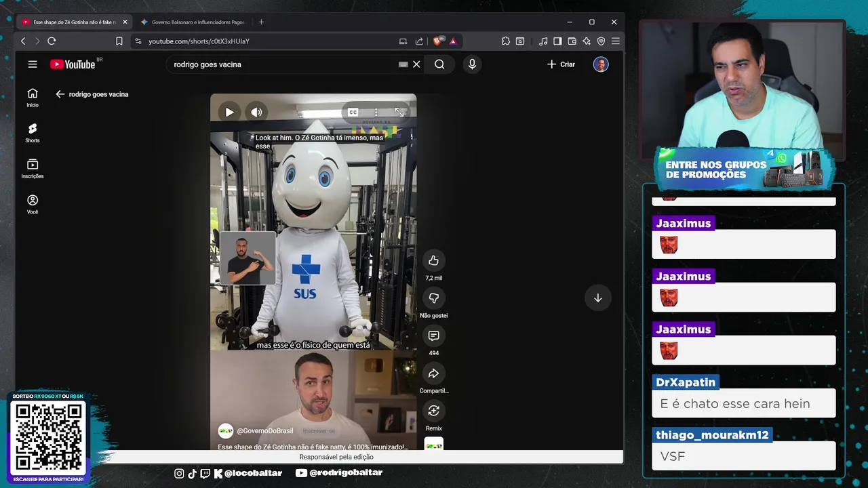Open the account avatar menu

pyautogui.click(x=601, y=64)
